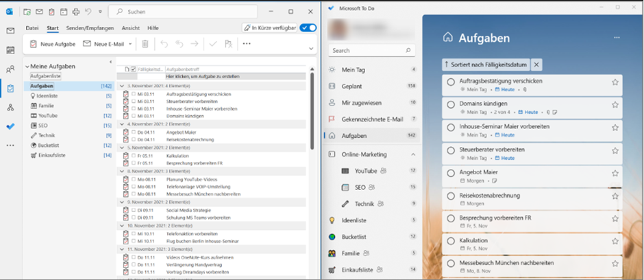Complete Reisekostenabrechnung circle in To Do

pos(451,196)
